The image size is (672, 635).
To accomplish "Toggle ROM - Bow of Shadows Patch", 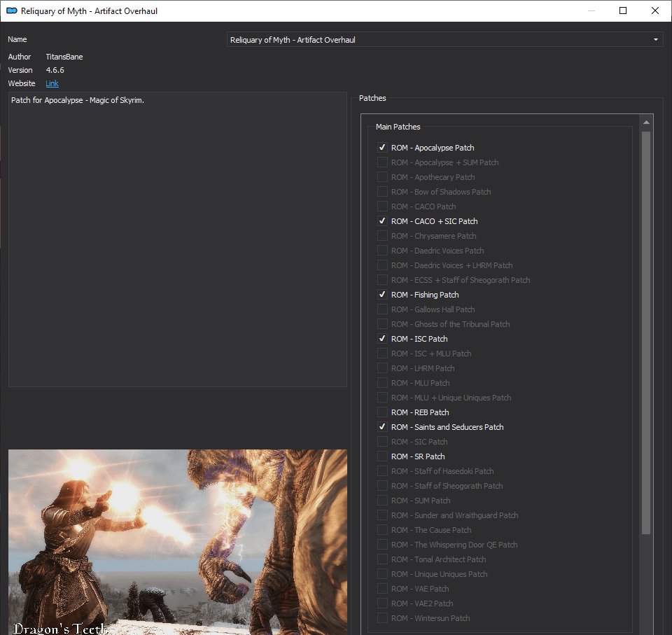I will click(x=382, y=192).
